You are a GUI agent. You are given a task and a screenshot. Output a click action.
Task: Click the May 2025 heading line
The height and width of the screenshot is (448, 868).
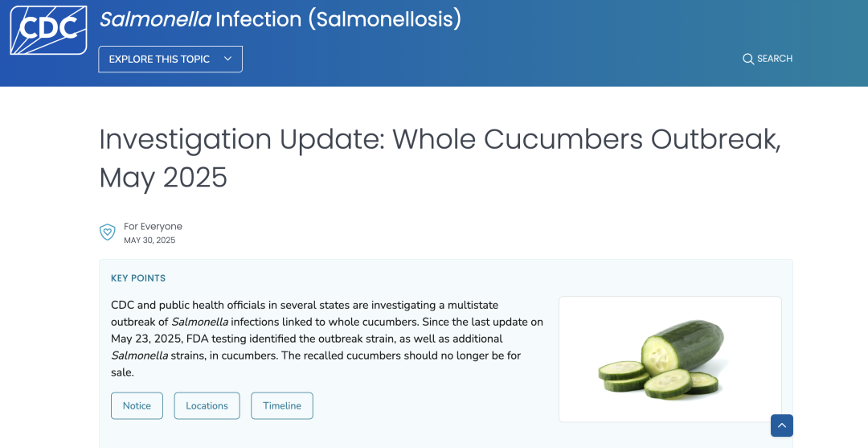163,178
